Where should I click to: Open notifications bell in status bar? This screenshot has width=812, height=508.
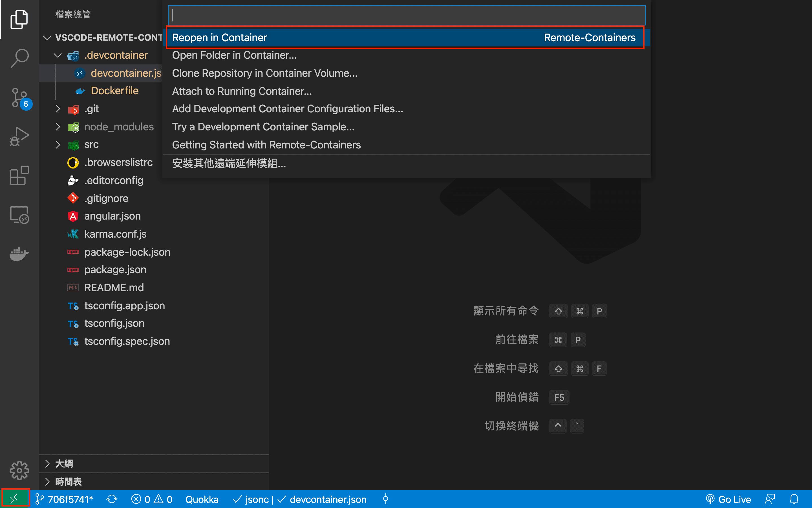tap(794, 499)
